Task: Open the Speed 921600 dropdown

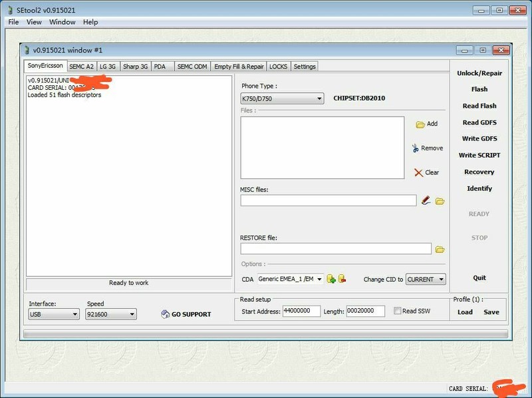Action: [x=111, y=314]
